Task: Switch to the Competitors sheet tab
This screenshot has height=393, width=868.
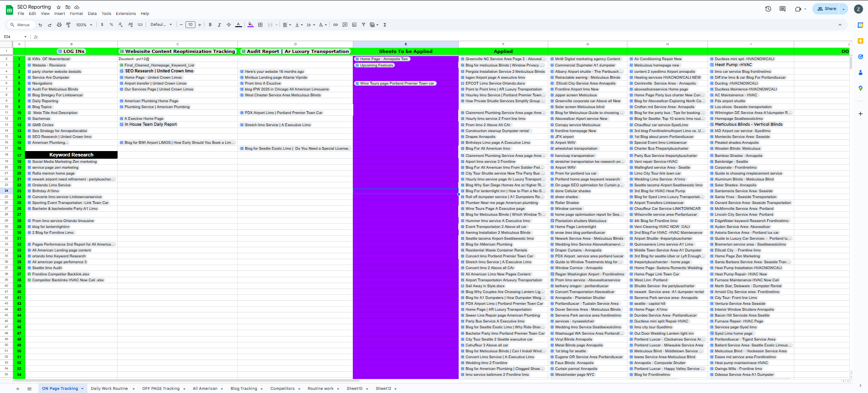Action: 282,388
